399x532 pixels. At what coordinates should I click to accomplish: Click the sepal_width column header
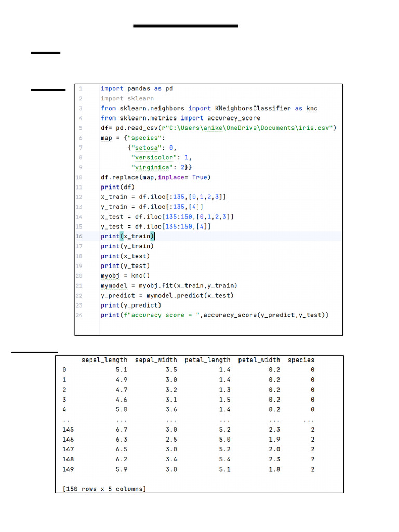coord(156,360)
